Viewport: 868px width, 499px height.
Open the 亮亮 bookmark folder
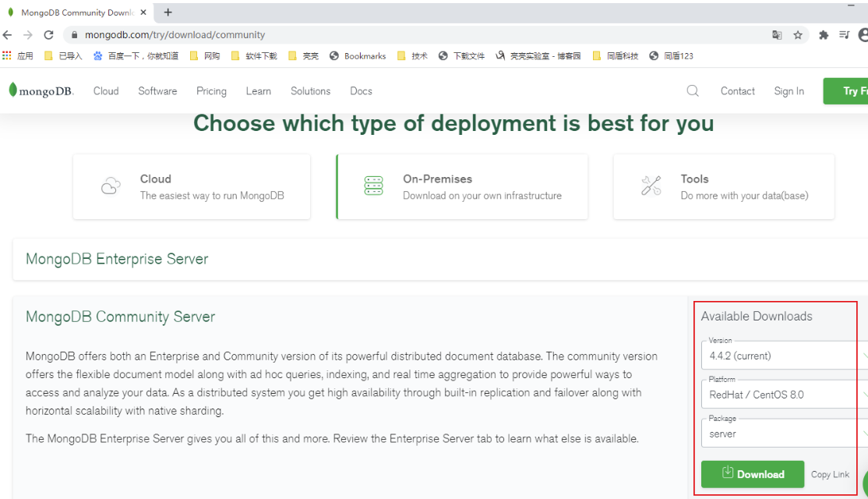303,56
